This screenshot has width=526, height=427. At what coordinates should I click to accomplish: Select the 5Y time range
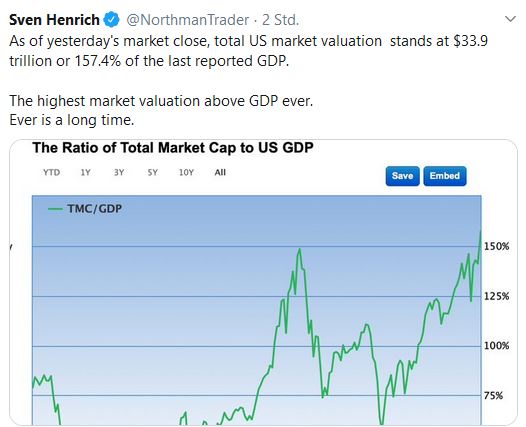152,172
